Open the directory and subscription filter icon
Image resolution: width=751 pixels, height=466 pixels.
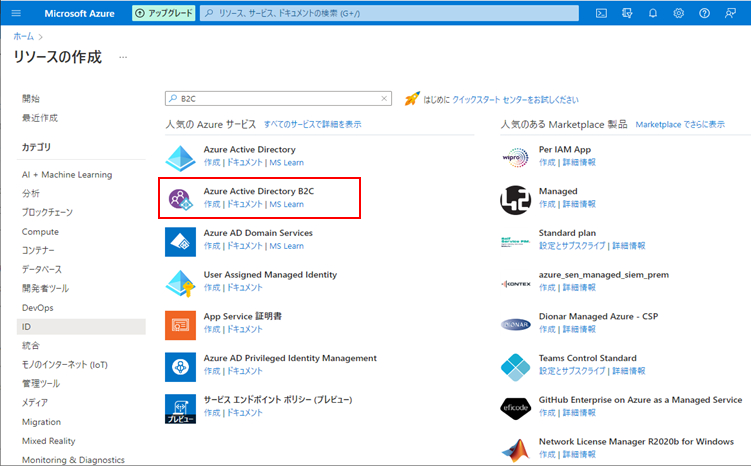pos(627,13)
